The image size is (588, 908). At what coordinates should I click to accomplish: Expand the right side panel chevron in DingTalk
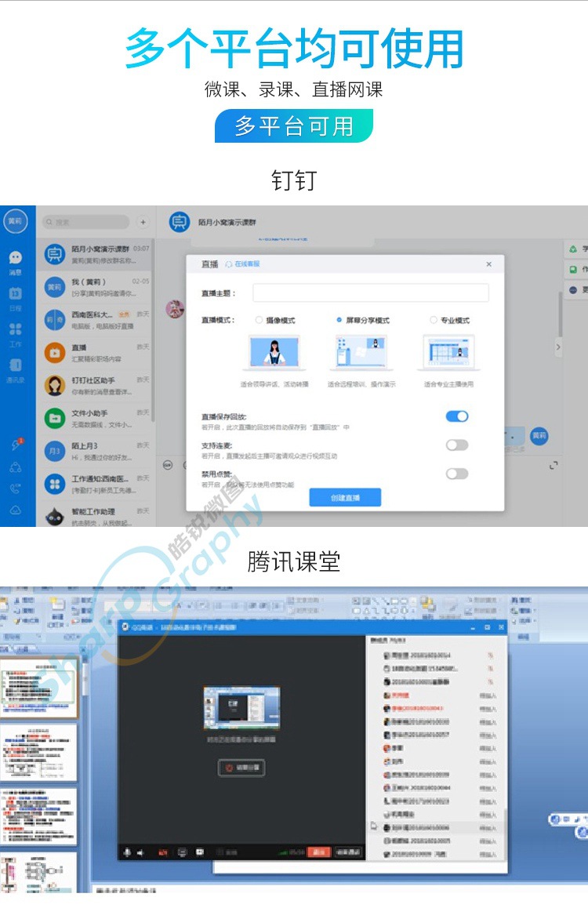coord(558,347)
